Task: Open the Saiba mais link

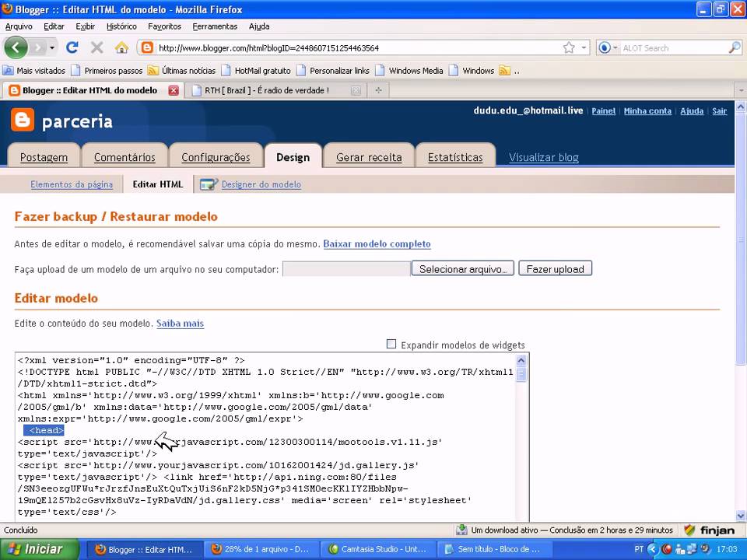Action: 180,324
